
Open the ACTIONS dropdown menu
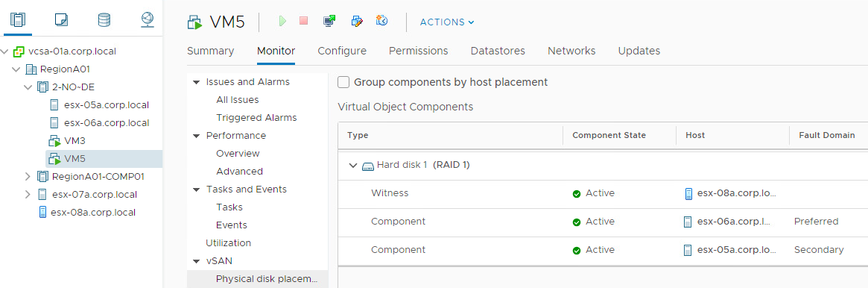[x=447, y=22]
